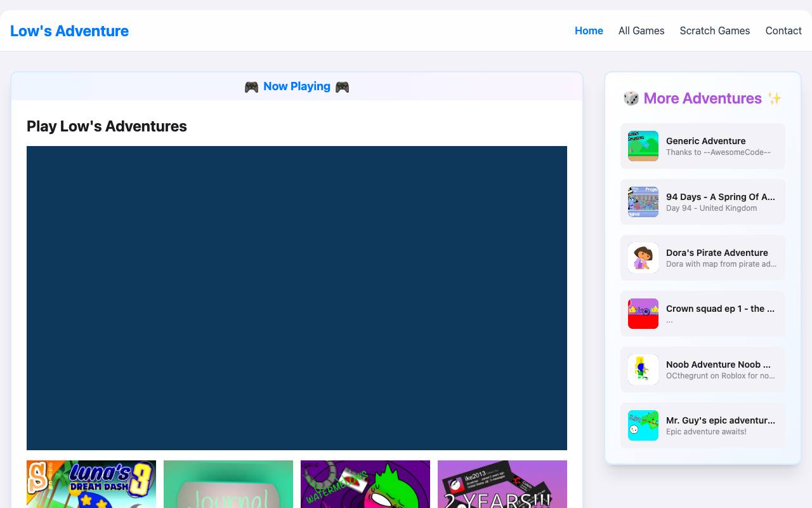Go to the Home nav link

click(x=589, y=30)
